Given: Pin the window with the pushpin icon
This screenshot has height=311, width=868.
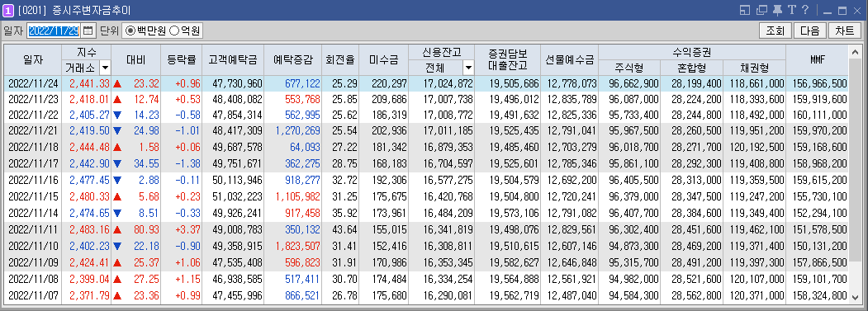Looking at the screenshot, I should [x=777, y=10].
